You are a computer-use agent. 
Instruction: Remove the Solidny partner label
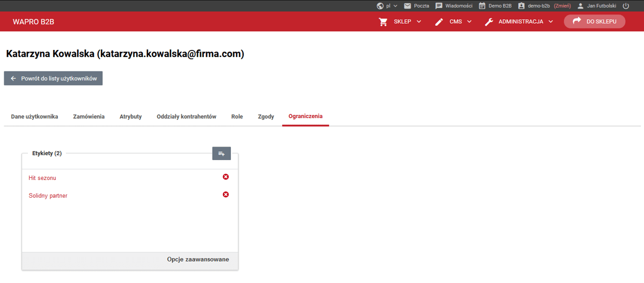click(x=225, y=194)
